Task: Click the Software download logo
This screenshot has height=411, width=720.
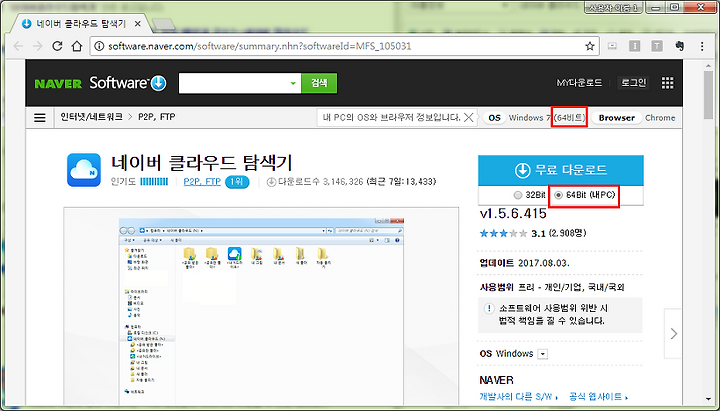Action: (128, 83)
